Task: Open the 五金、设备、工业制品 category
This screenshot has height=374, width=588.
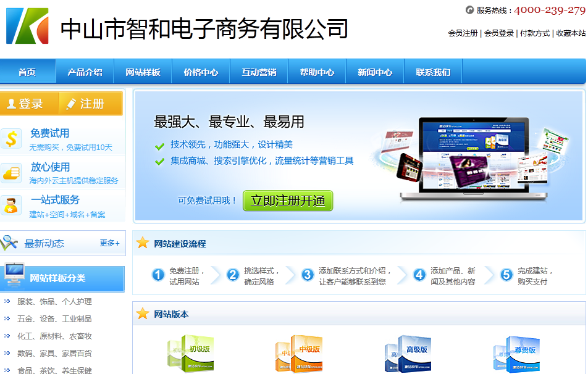Action: 54,319
